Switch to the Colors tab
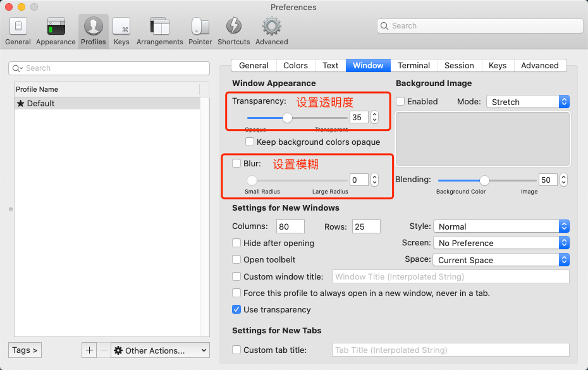 click(295, 65)
